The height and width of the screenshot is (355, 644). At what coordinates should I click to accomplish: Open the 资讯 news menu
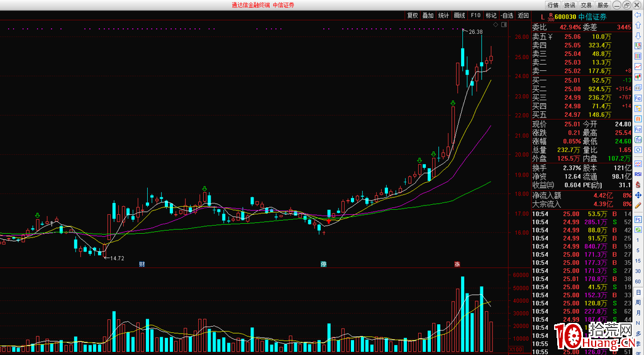click(x=569, y=5)
